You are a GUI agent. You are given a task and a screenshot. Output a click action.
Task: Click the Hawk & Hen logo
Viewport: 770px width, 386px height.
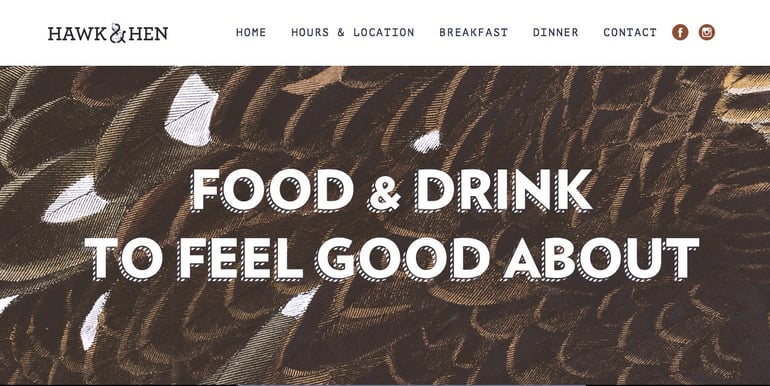(x=108, y=33)
